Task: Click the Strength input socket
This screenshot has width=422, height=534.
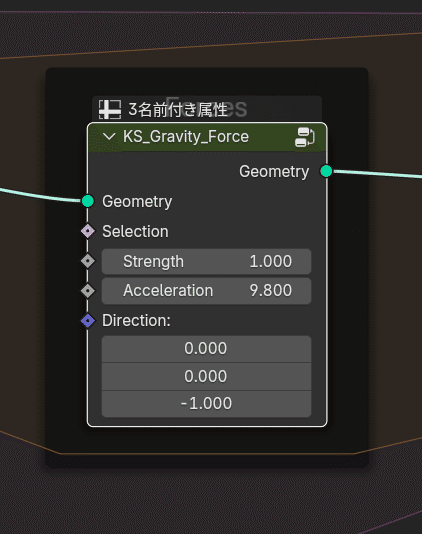Action: click(x=88, y=261)
